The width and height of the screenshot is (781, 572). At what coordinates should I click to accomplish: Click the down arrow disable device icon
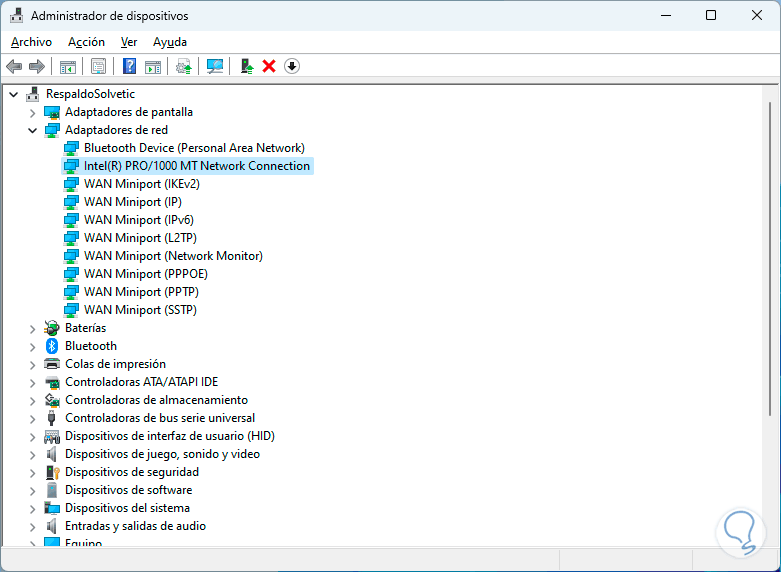point(292,66)
